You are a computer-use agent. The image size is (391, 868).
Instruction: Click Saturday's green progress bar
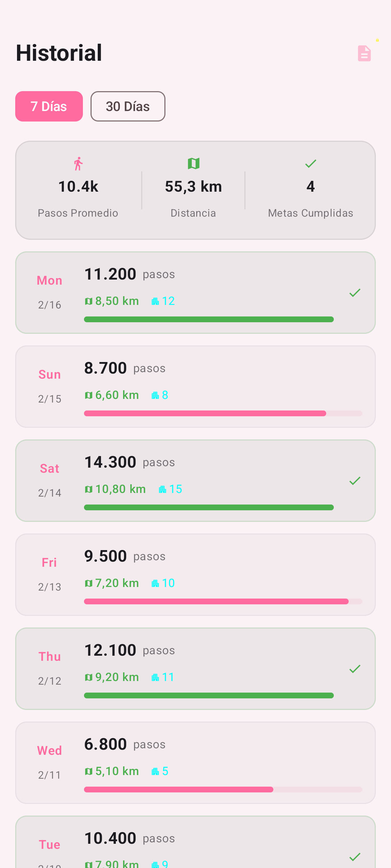[x=209, y=507]
